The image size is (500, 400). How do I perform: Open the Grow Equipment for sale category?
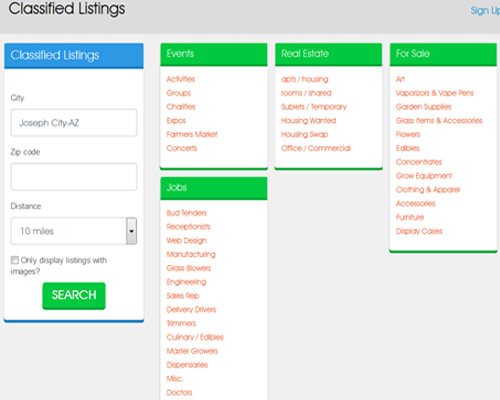(424, 176)
